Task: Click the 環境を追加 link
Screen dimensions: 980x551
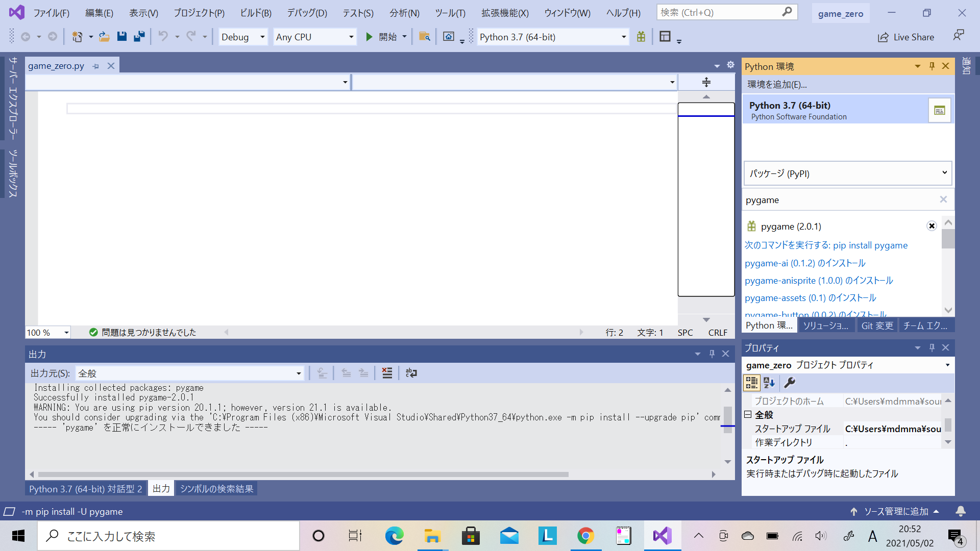Action: click(776, 85)
